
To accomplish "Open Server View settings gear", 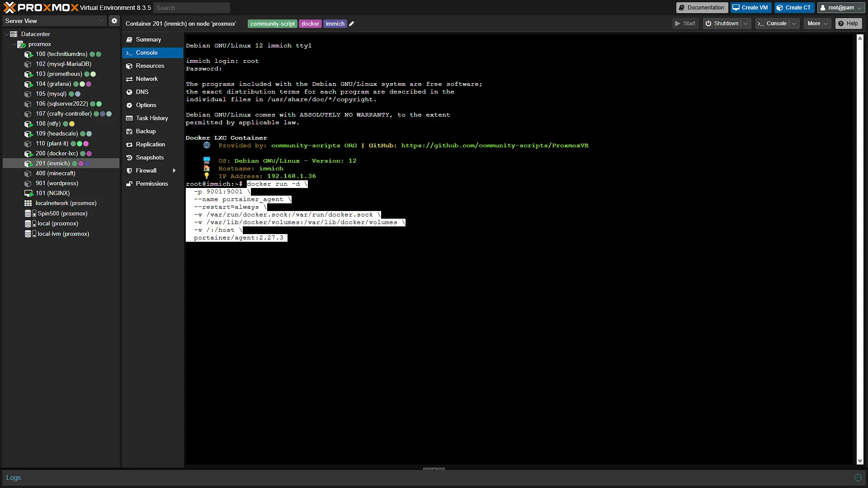I will [x=114, y=21].
